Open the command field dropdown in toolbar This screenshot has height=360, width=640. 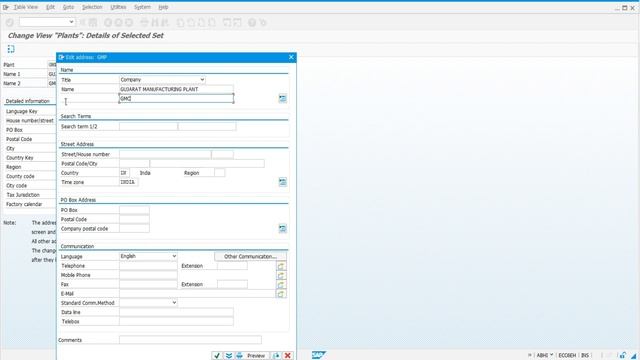(71, 22)
